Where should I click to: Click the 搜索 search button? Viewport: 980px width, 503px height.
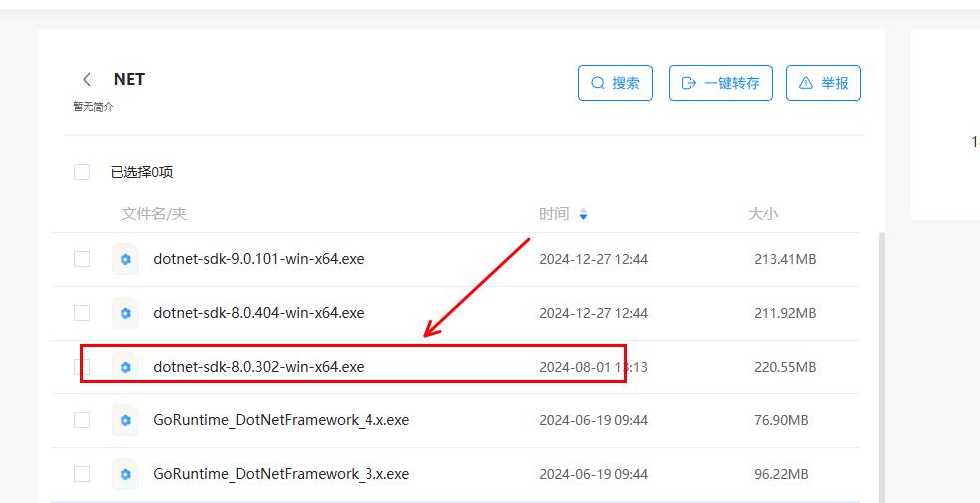point(614,83)
